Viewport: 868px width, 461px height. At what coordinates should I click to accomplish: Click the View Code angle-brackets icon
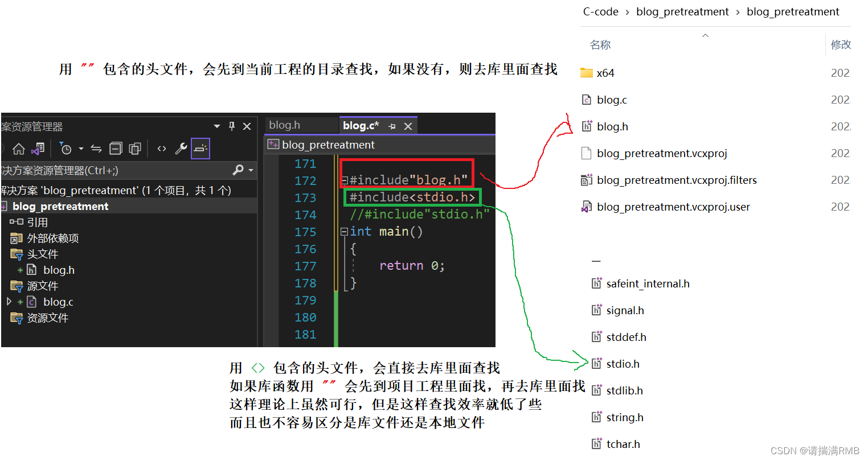(162, 149)
